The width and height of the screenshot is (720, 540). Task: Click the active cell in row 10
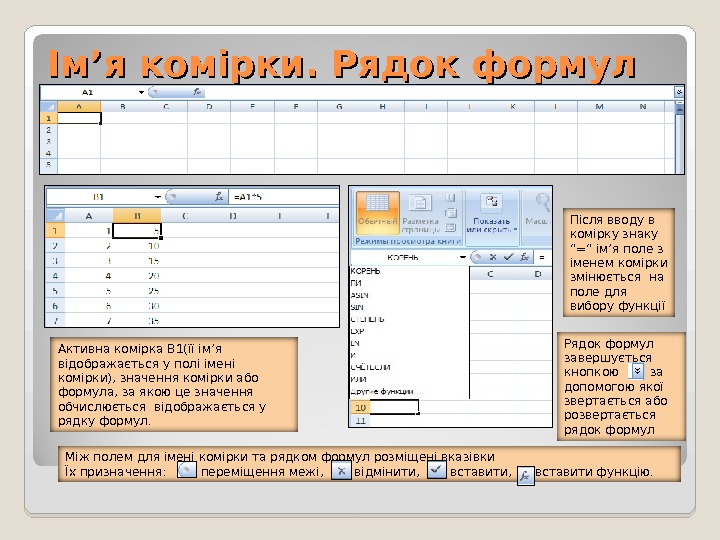(x=394, y=407)
